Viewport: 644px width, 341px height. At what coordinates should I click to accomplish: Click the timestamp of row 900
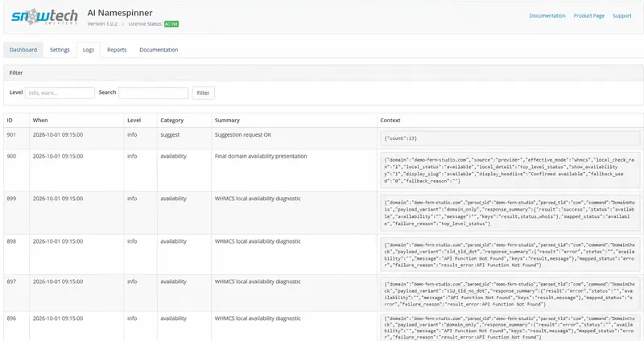58,156
